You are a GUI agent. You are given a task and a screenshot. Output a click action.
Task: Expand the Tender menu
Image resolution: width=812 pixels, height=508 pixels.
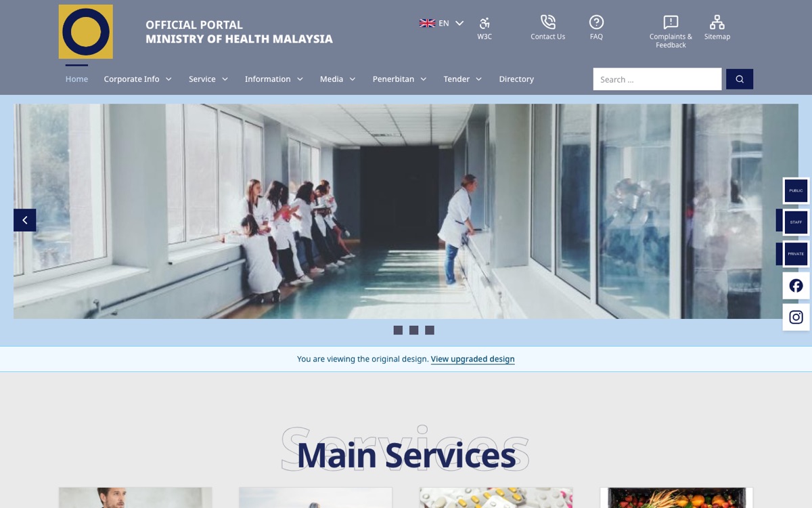tap(463, 79)
